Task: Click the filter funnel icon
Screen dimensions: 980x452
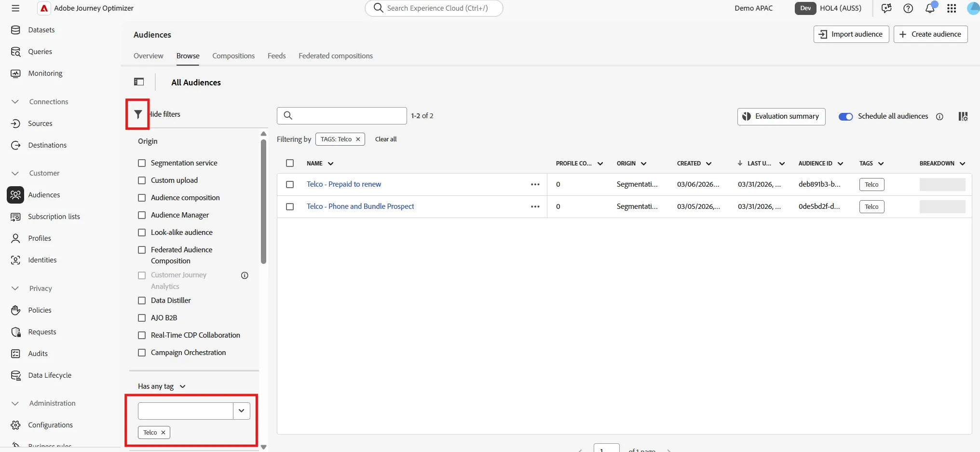Action: click(138, 114)
